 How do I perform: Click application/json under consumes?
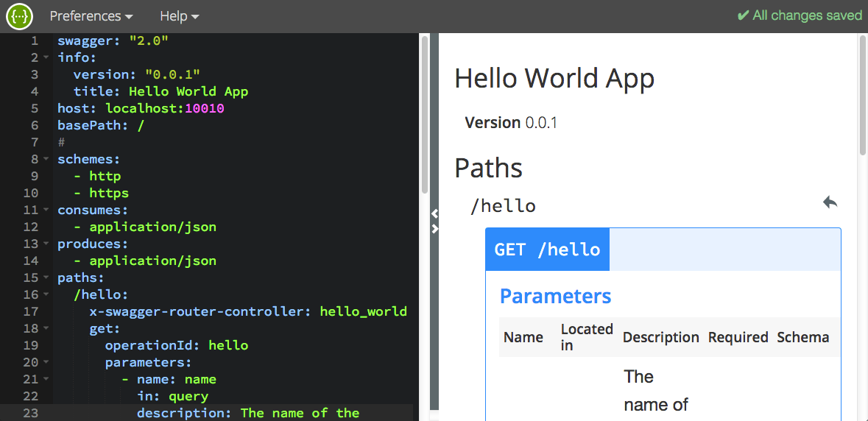click(153, 227)
